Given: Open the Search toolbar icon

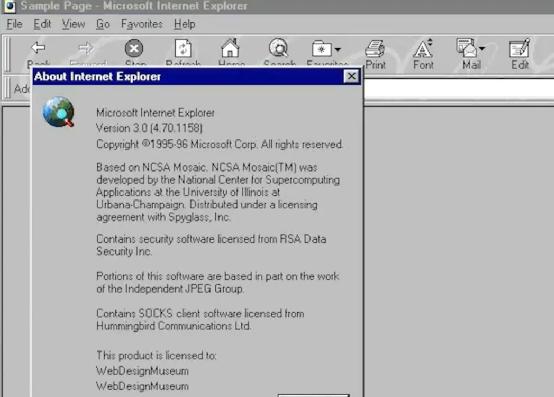Looking at the screenshot, I should (x=279, y=48).
